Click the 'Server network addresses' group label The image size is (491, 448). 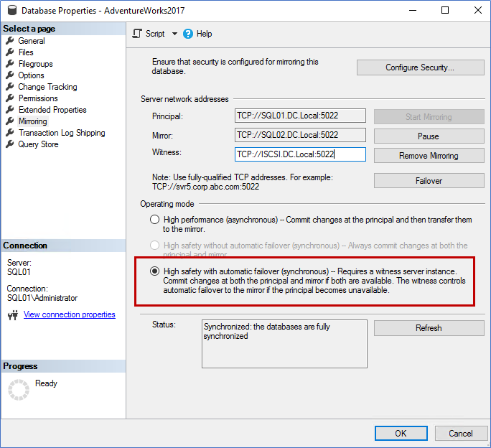pos(184,99)
